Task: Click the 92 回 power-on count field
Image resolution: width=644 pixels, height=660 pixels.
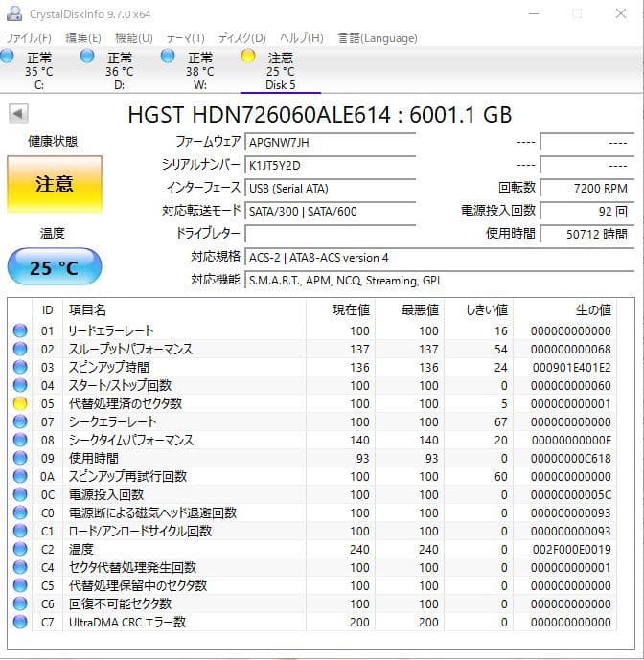Action: pos(587,212)
